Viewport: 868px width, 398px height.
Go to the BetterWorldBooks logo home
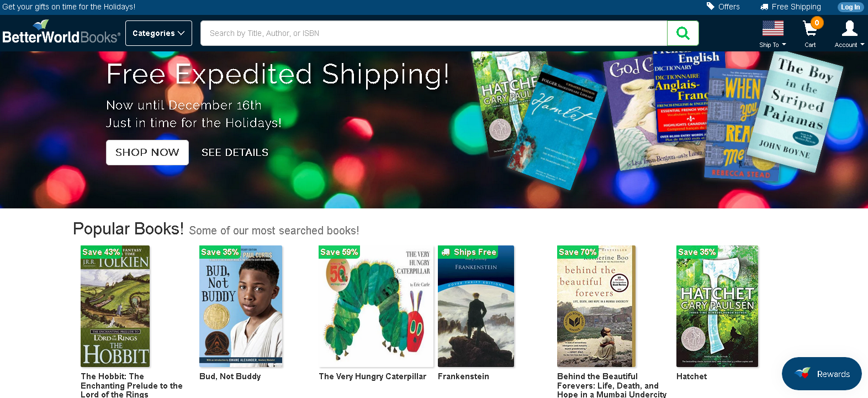[x=61, y=33]
